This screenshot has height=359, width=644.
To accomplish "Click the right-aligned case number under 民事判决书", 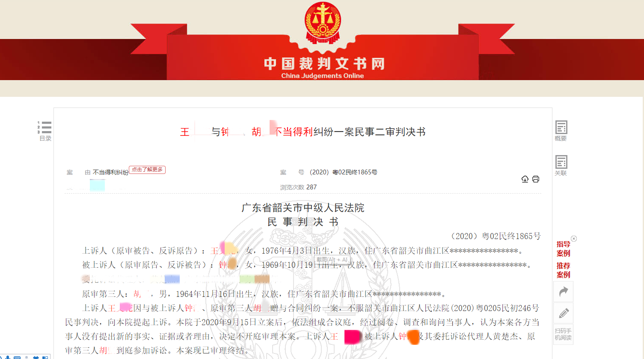I will coord(496,236).
